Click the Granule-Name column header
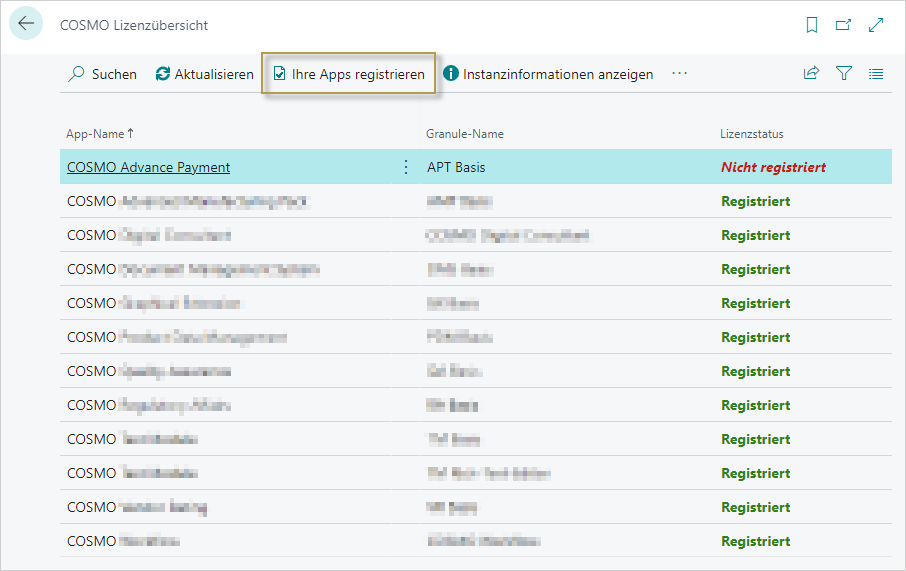Image resolution: width=906 pixels, height=571 pixels. click(464, 133)
